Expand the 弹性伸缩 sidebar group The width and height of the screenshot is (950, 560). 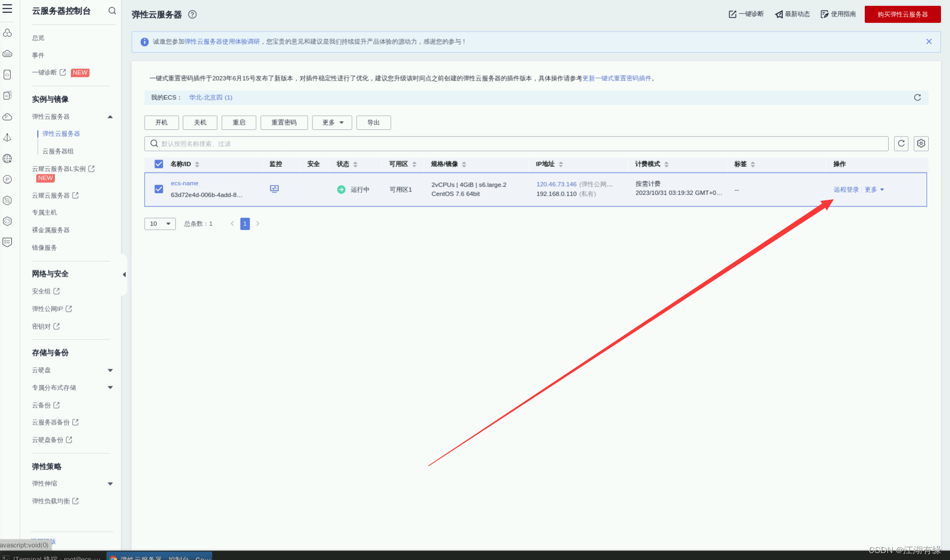click(x=110, y=484)
